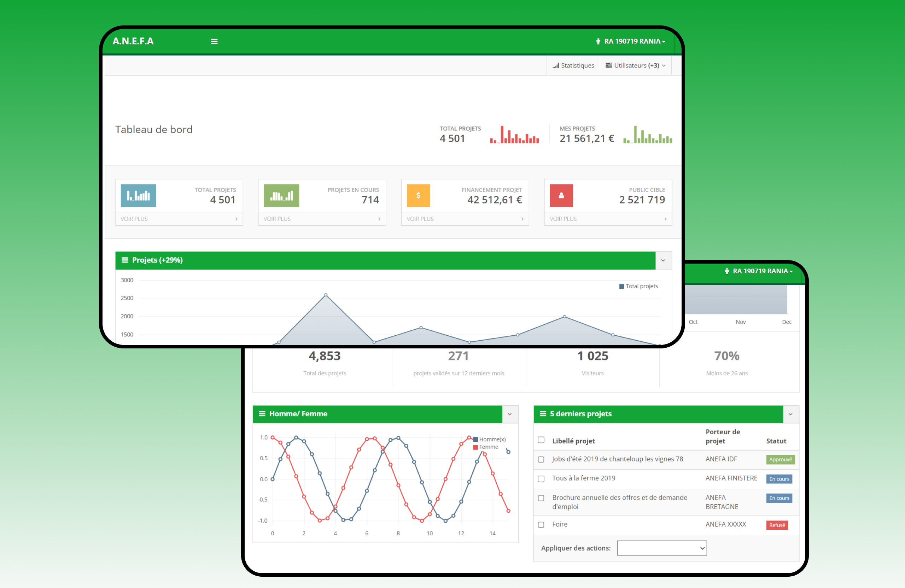Click the Total projets legend color swatch

coord(621,287)
